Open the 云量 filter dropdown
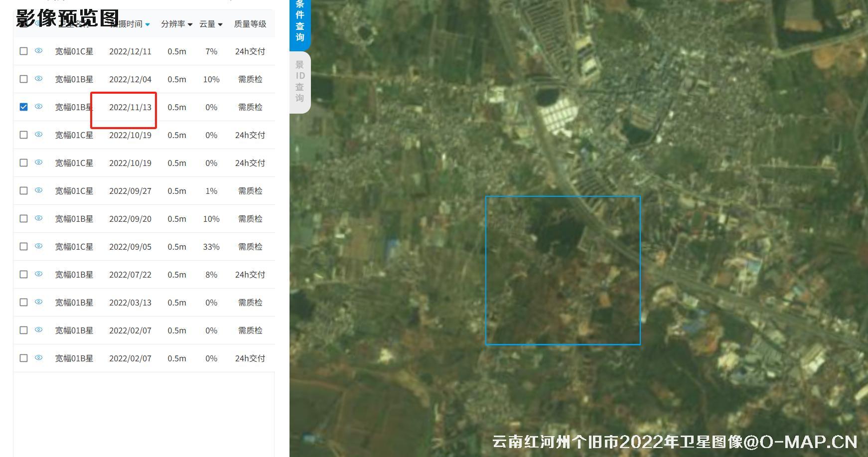This screenshot has width=868, height=457. (211, 23)
